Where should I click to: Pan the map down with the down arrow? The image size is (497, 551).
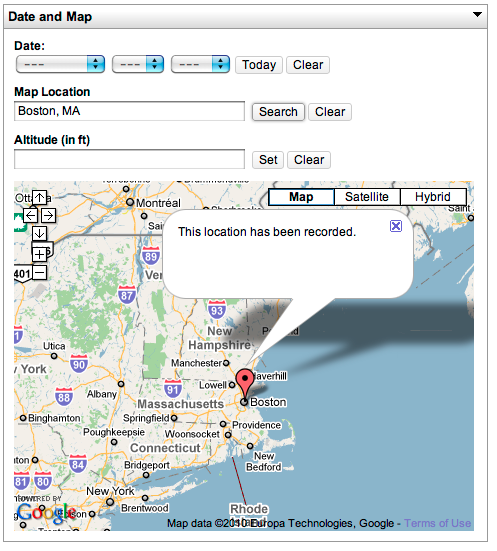coord(39,233)
